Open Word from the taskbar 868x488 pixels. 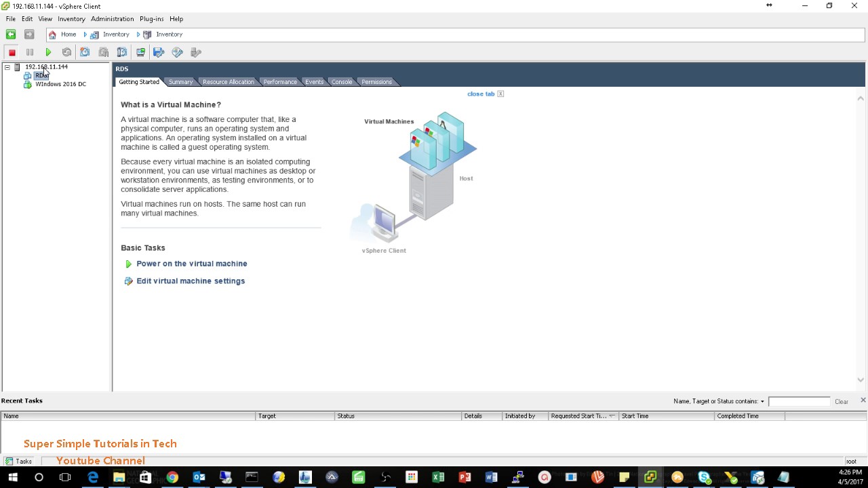coord(491,477)
